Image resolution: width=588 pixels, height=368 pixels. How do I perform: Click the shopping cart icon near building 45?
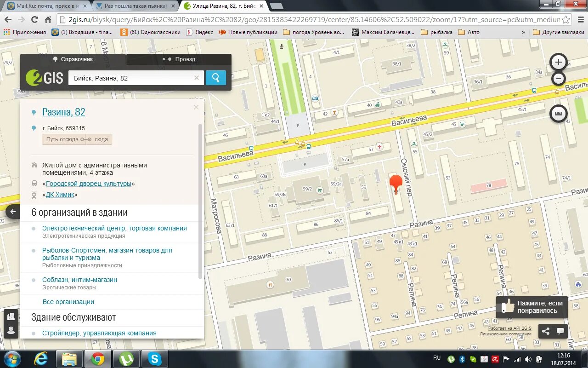point(462,124)
